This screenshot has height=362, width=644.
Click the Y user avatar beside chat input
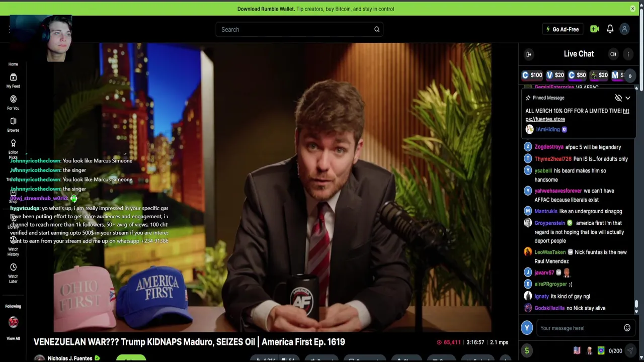pyautogui.click(x=527, y=328)
